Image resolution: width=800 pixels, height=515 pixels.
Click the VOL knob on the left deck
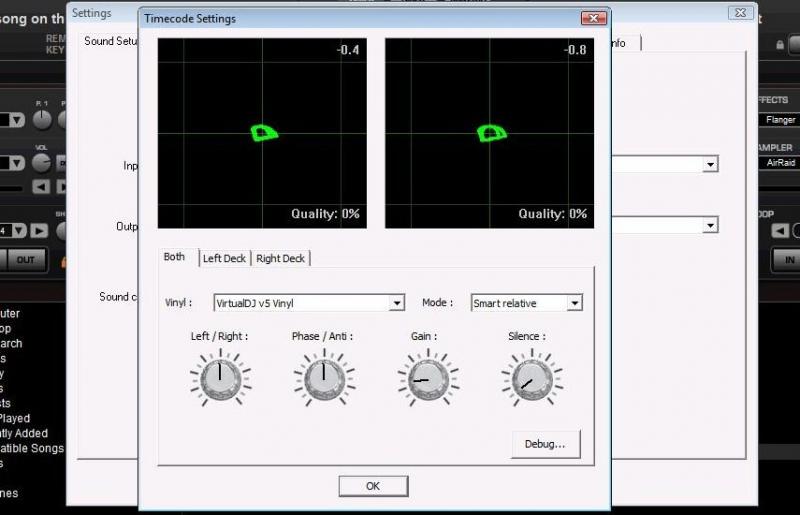coord(42,161)
